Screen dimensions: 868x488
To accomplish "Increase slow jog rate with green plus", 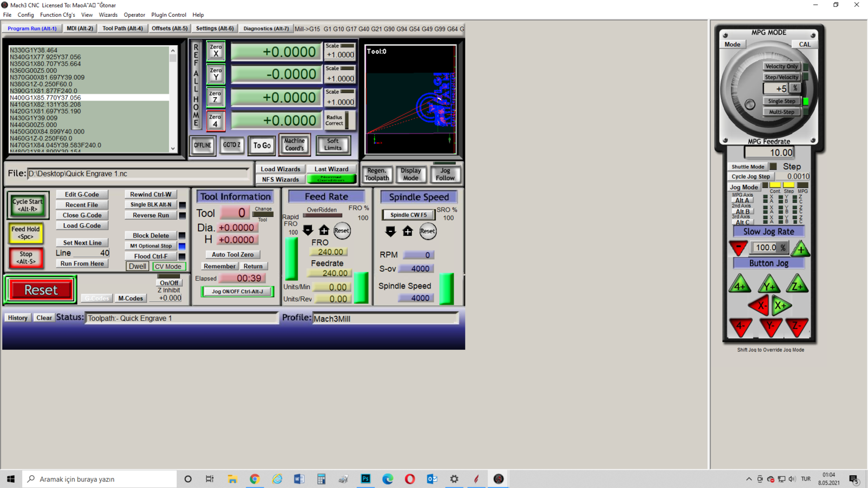I will coord(801,249).
